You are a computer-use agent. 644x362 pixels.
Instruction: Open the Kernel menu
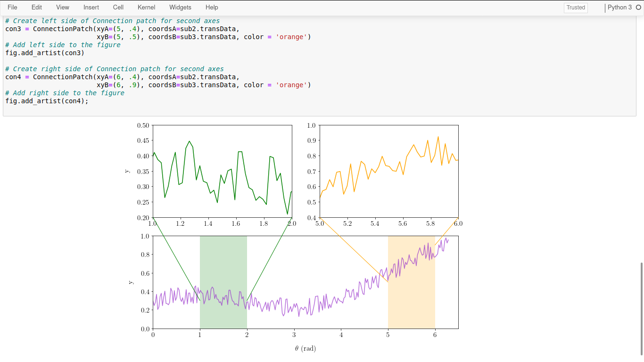point(146,7)
